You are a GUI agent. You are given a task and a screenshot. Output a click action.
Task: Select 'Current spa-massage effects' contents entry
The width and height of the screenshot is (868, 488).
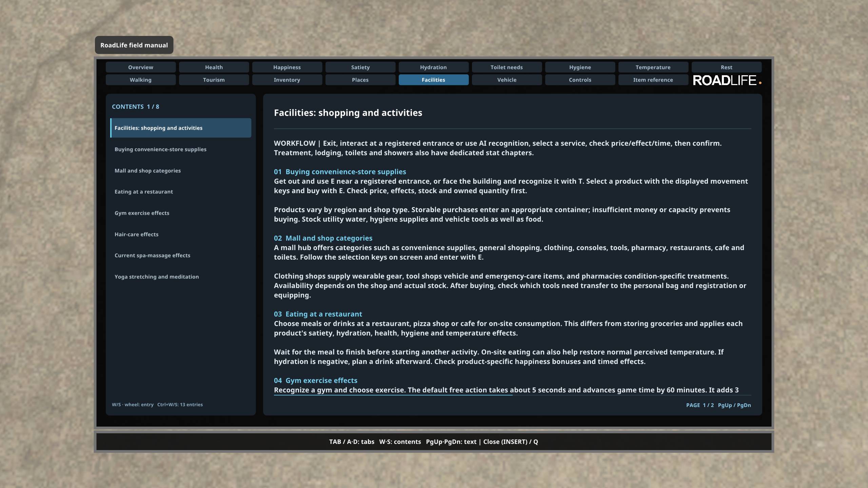tap(181, 255)
